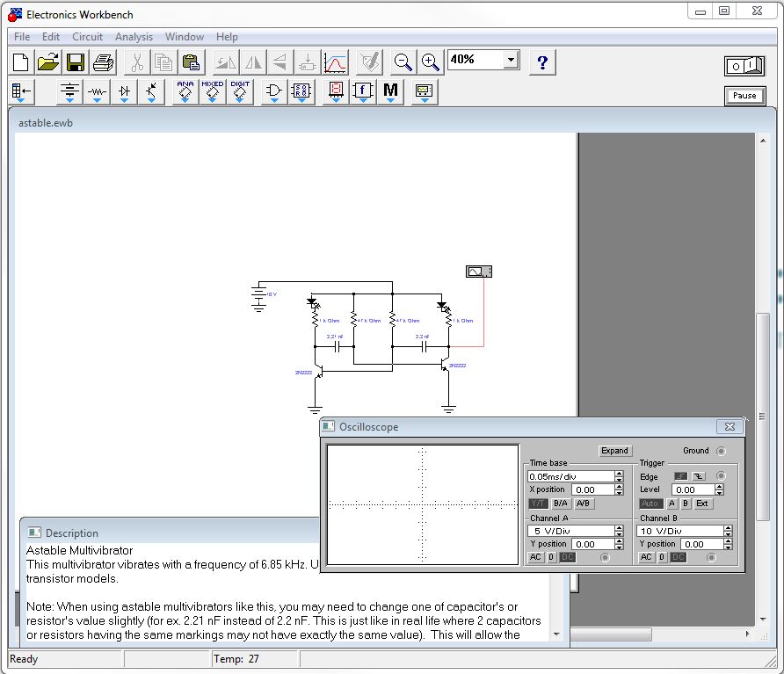Click the Print toolbar icon

point(103,62)
